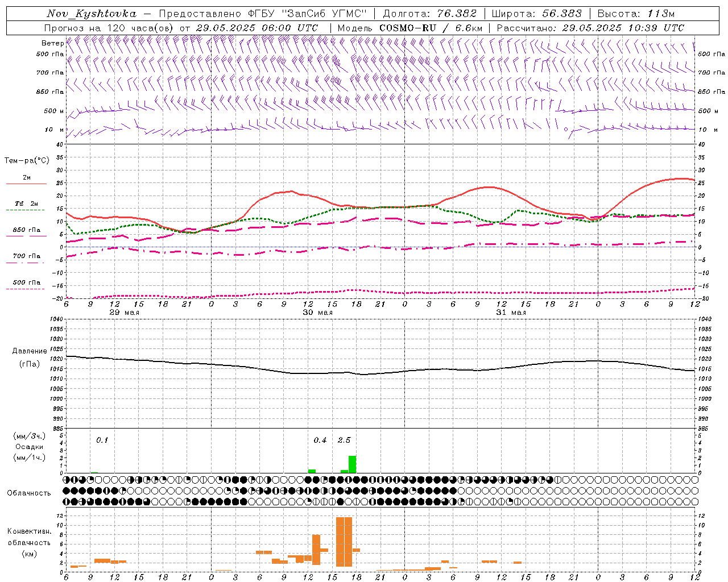Select the Давление pressure panel label

[29, 351]
